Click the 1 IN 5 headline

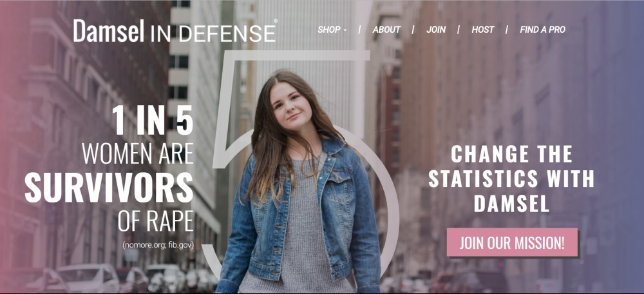pos(153,120)
